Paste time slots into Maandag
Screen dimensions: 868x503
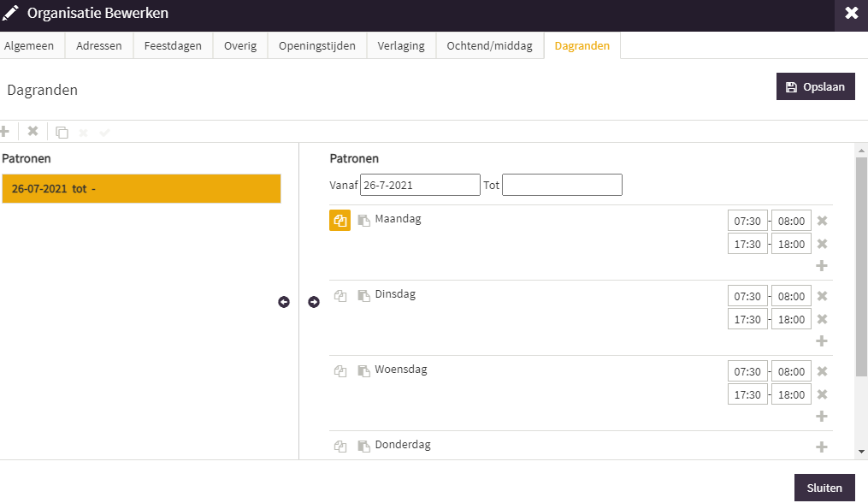pyautogui.click(x=363, y=221)
